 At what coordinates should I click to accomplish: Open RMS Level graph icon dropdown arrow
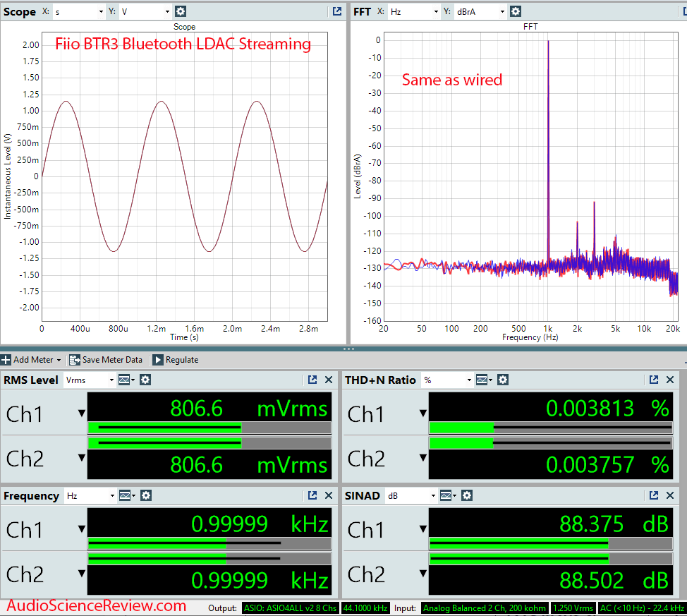(x=133, y=380)
